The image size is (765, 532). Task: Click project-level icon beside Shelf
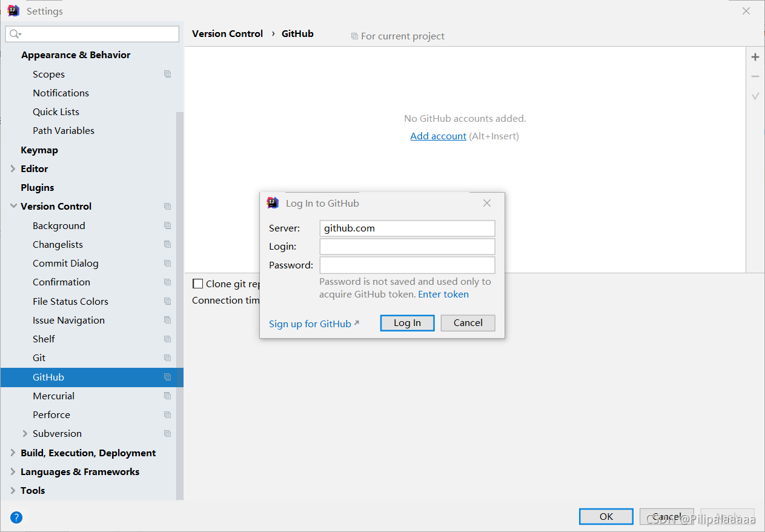click(168, 339)
